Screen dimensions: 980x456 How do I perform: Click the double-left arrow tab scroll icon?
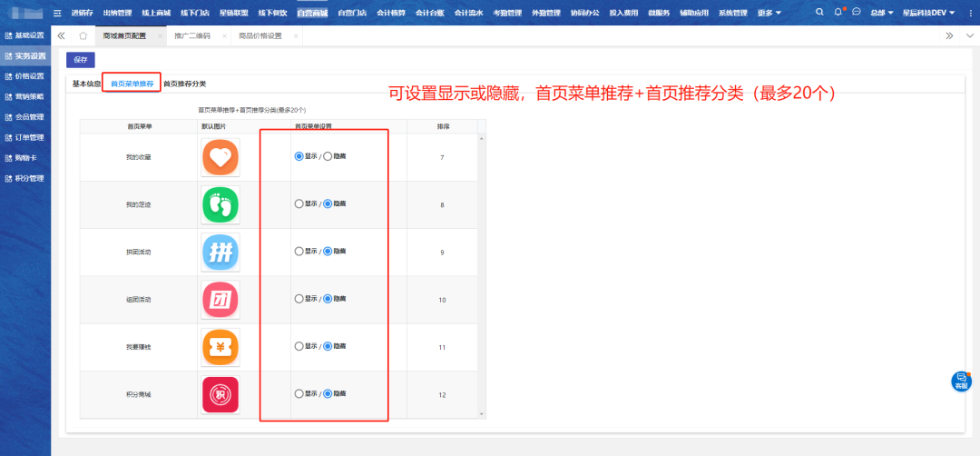[x=61, y=35]
